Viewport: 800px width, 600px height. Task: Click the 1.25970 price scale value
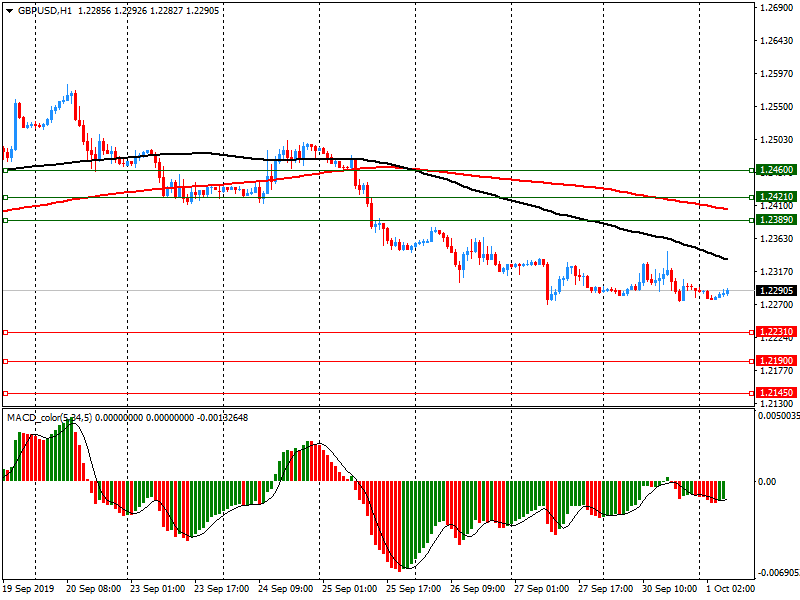point(777,74)
